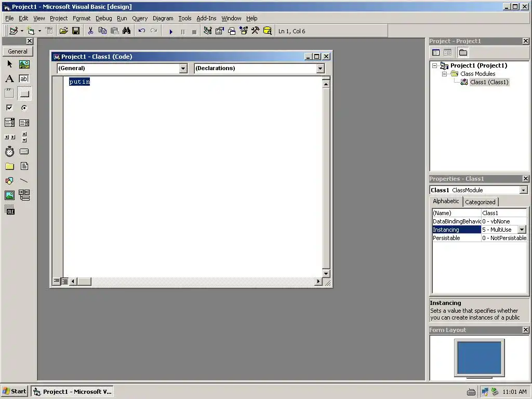Click the form preview in Form Layout
532x399 pixels.
click(479, 358)
